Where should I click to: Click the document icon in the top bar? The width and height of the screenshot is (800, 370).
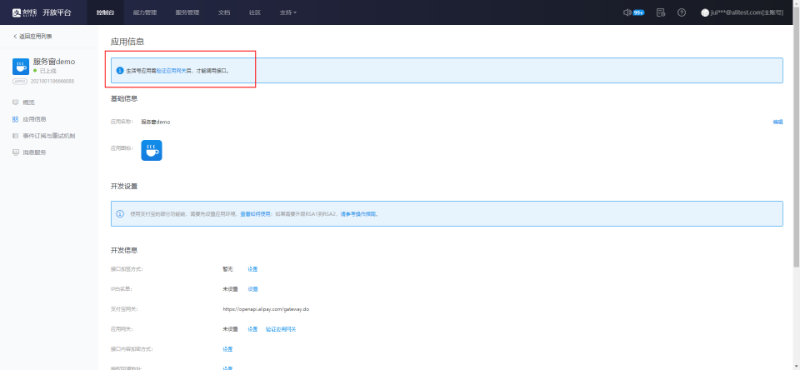[661, 12]
